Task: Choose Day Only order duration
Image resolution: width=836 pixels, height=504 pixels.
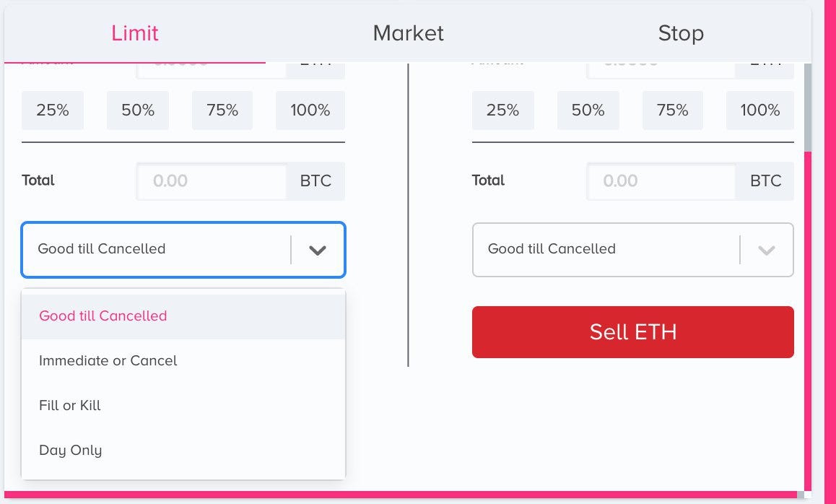Action: pyautogui.click(x=71, y=451)
